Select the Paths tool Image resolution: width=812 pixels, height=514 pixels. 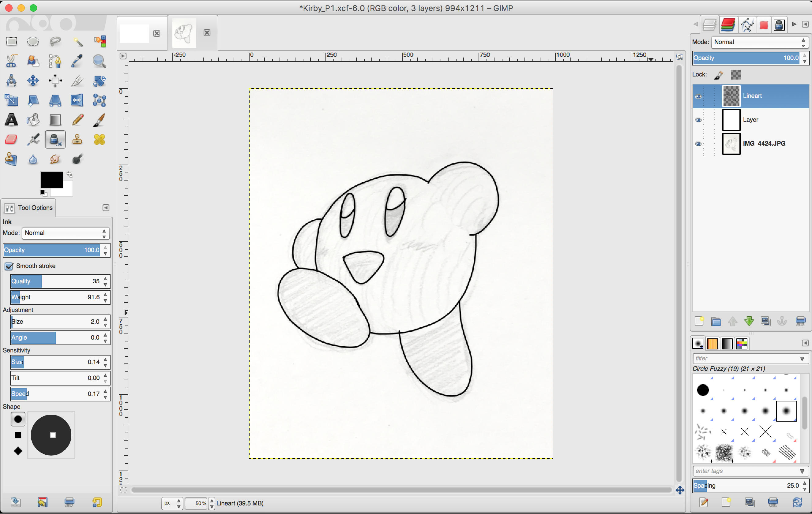tap(55, 61)
